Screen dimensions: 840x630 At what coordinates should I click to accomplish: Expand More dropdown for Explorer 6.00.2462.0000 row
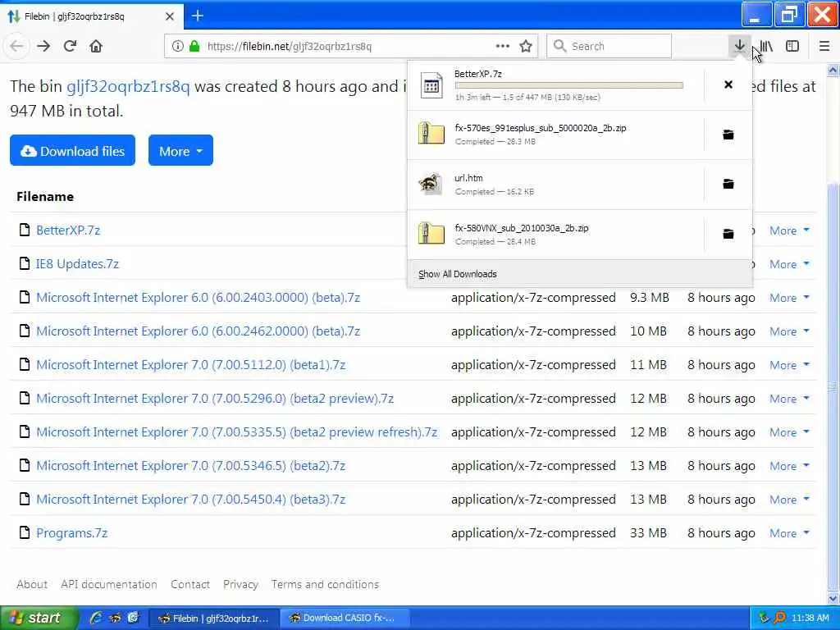coord(789,331)
